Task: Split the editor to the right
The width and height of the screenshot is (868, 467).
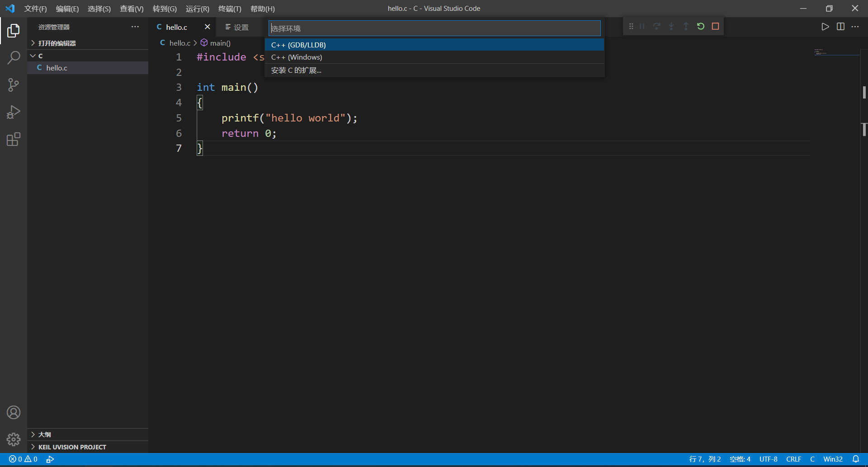Action: tap(840, 27)
